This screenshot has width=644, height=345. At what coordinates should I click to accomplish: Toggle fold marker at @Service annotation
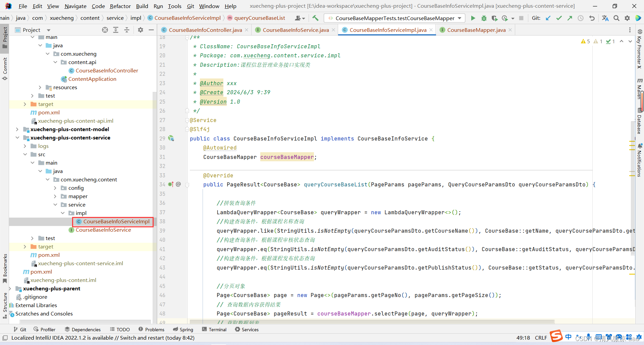point(187,120)
